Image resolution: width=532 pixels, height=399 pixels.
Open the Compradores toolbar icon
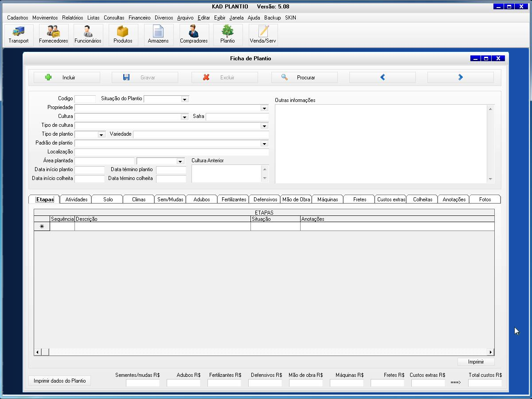[x=194, y=35]
